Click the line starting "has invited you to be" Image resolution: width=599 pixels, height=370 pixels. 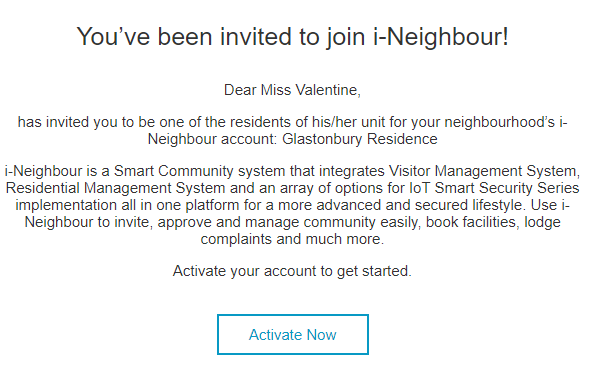[x=293, y=123]
